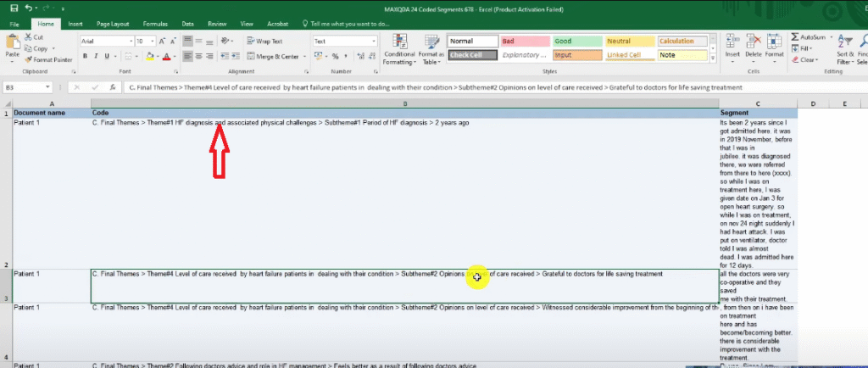Image resolution: width=868 pixels, height=368 pixels.
Task: Open the Format cells menu
Action: tap(775, 46)
